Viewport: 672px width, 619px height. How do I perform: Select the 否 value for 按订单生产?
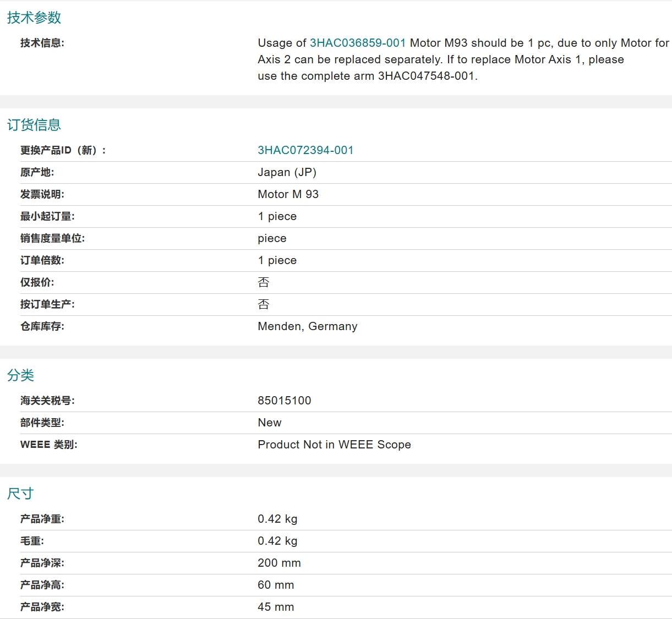[x=264, y=304]
